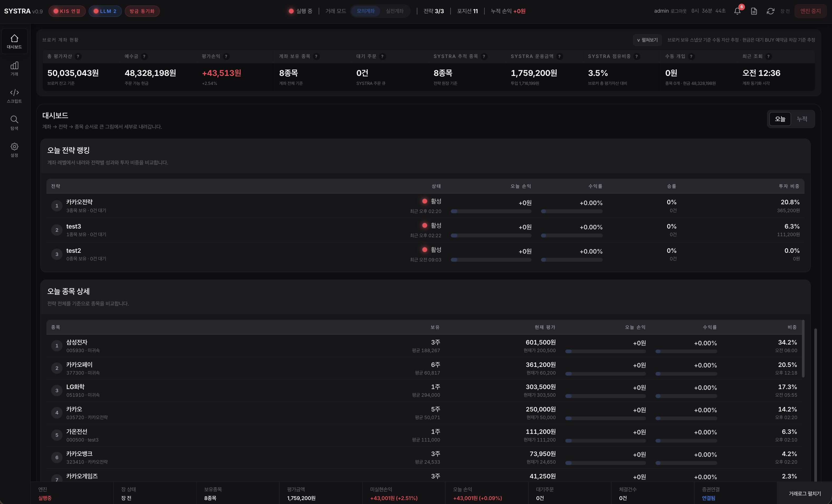Select 모의계좌 trading mode
Viewport: 832px width, 504px height.
(x=365, y=11)
